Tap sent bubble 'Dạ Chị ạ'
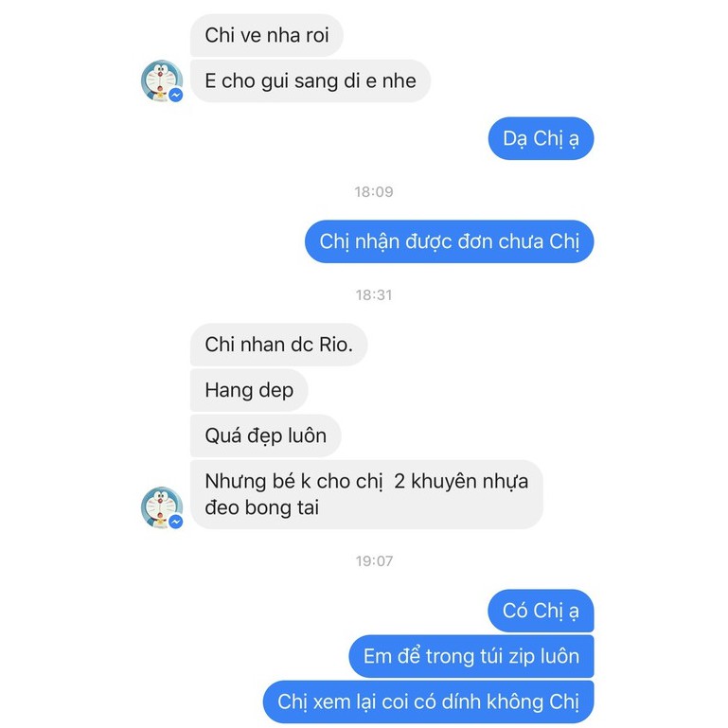The width and height of the screenshot is (728, 728). point(541,138)
